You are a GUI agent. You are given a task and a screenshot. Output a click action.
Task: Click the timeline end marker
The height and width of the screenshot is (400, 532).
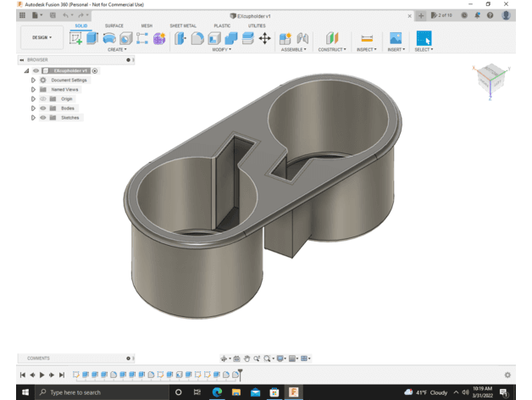(241, 375)
